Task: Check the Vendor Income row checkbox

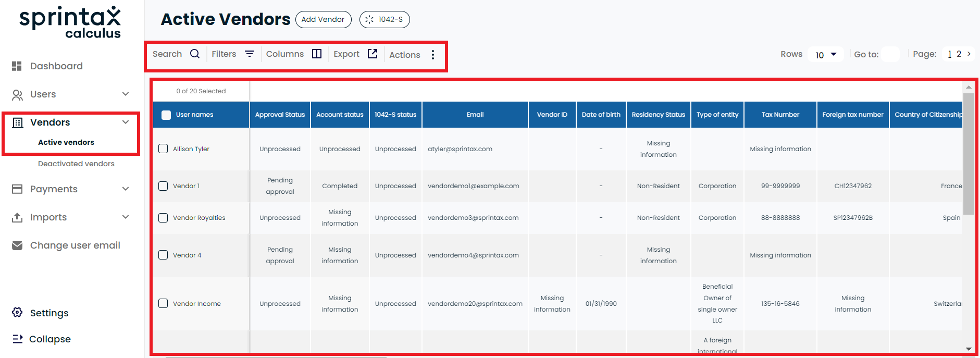Action: [x=163, y=303]
